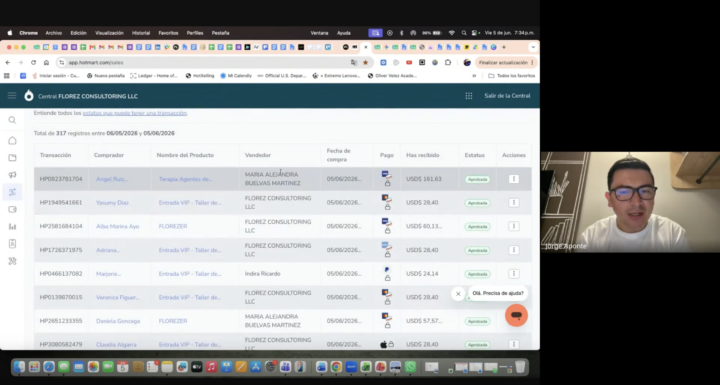Open product link 'Terapia Agentes de...'

tap(186, 179)
